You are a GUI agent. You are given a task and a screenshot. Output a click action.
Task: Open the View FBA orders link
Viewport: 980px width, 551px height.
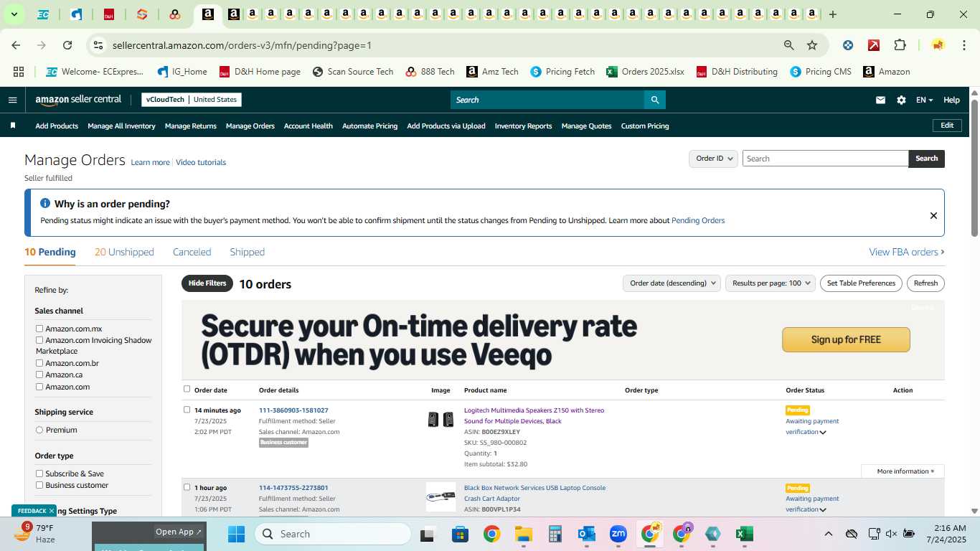tap(907, 252)
